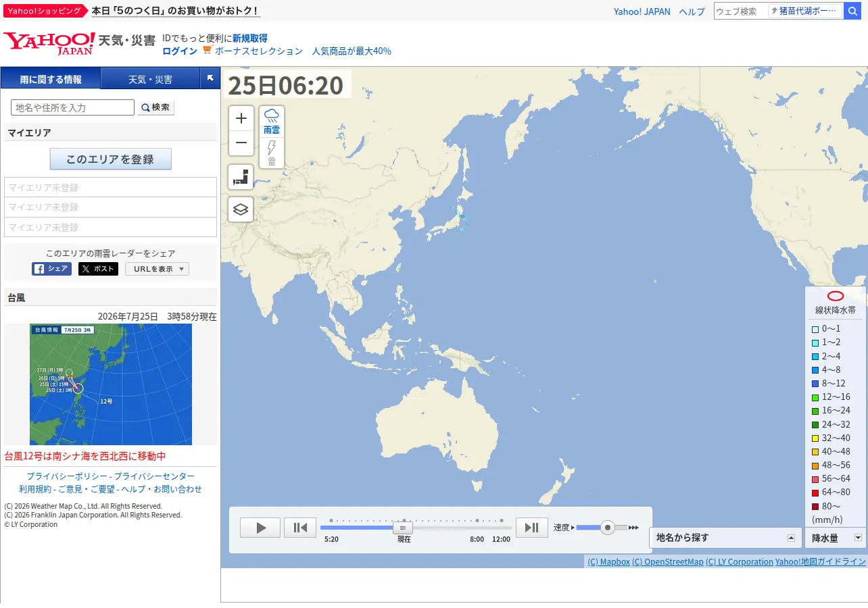
Task: Open ご意見・ご要望 link
Action: pos(87,489)
